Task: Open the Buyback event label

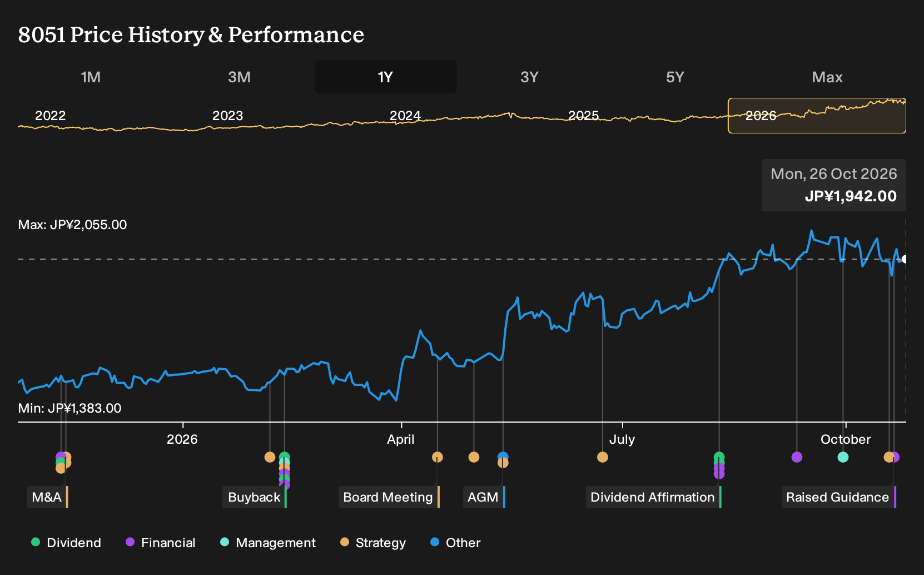Action: [255, 497]
